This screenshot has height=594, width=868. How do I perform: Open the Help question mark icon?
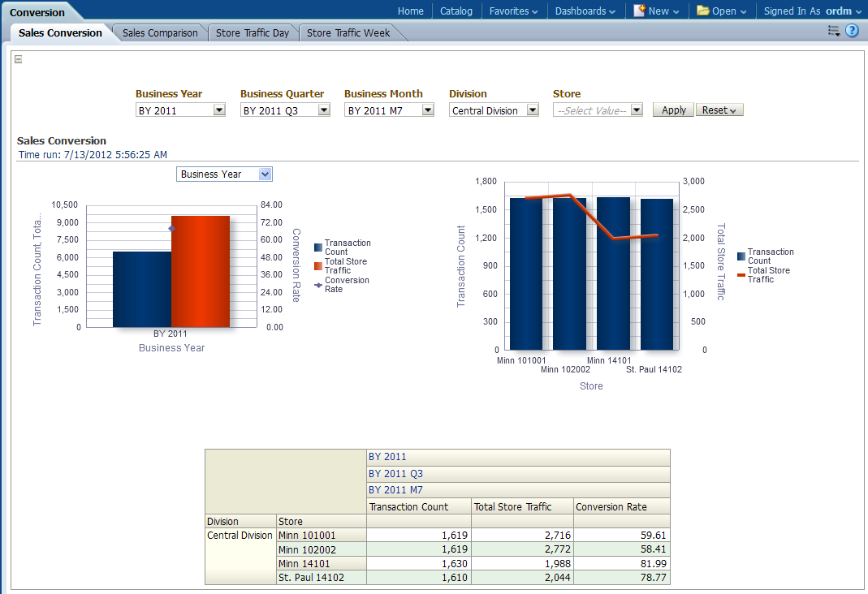[x=852, y=31]
